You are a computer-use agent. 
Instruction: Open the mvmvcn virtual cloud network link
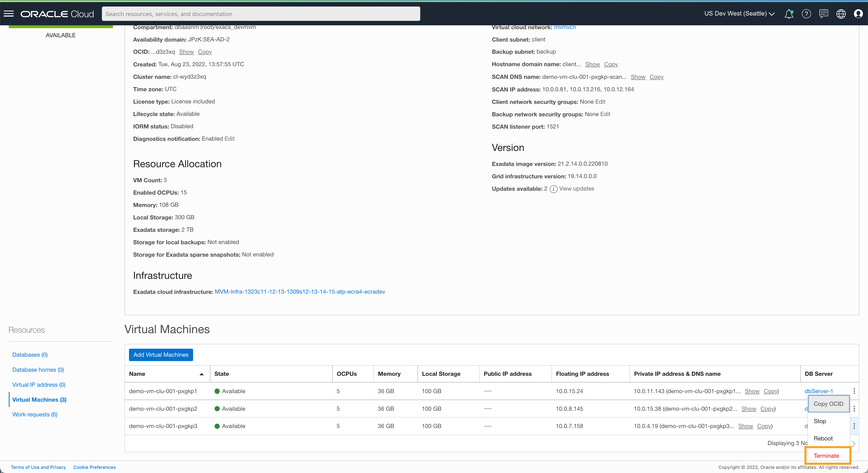pyautogui.click(x=564, y=27)
